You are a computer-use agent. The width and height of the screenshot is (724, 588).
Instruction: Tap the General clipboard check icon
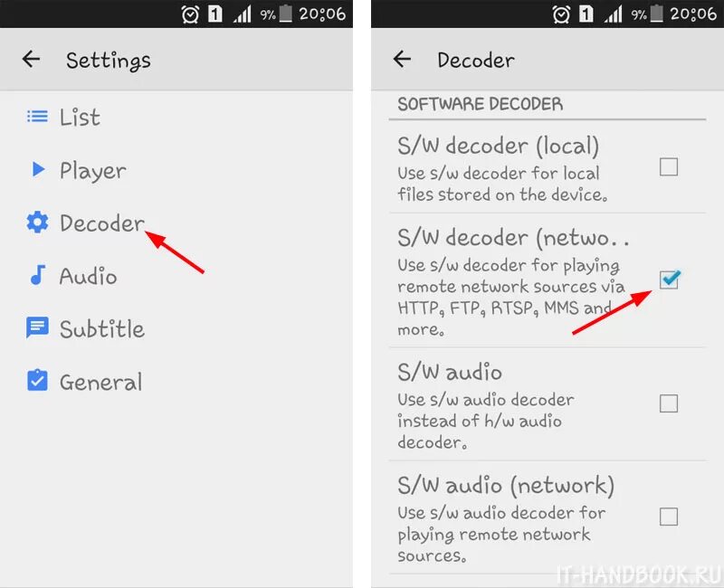tap(37, 380)
